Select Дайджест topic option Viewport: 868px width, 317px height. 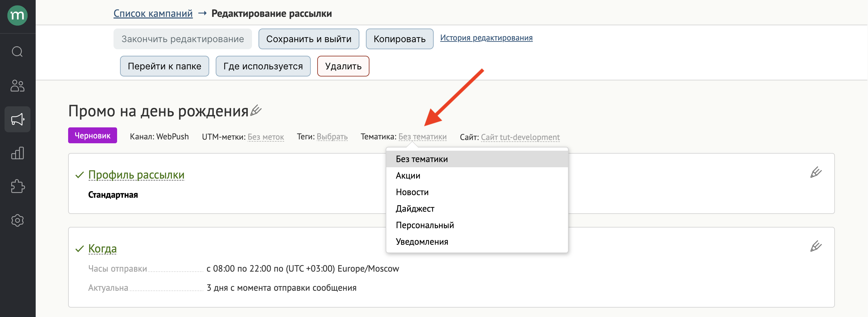(477, 208)
